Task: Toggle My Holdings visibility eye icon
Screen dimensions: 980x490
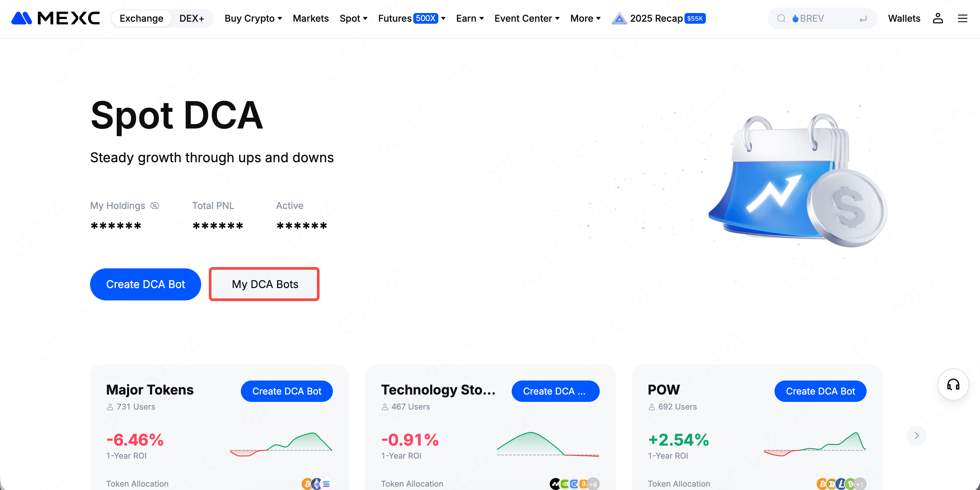Action: click(x=154, y=206)
